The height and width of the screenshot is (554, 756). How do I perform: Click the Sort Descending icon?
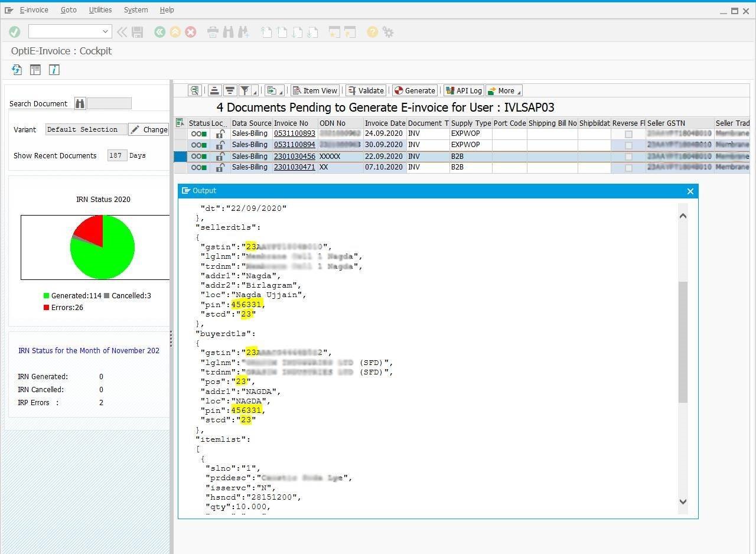(230, 90)
